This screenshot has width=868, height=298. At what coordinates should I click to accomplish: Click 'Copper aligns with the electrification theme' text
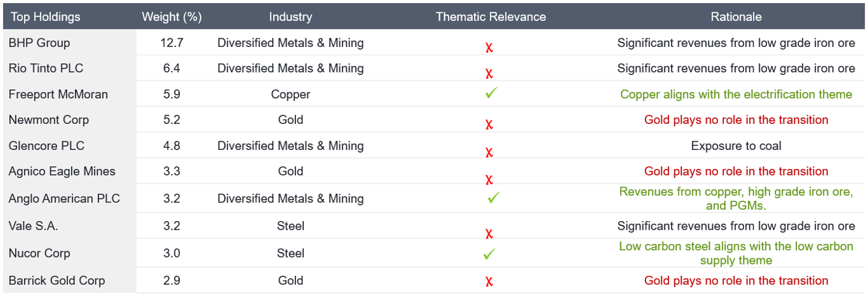point(736,95)
